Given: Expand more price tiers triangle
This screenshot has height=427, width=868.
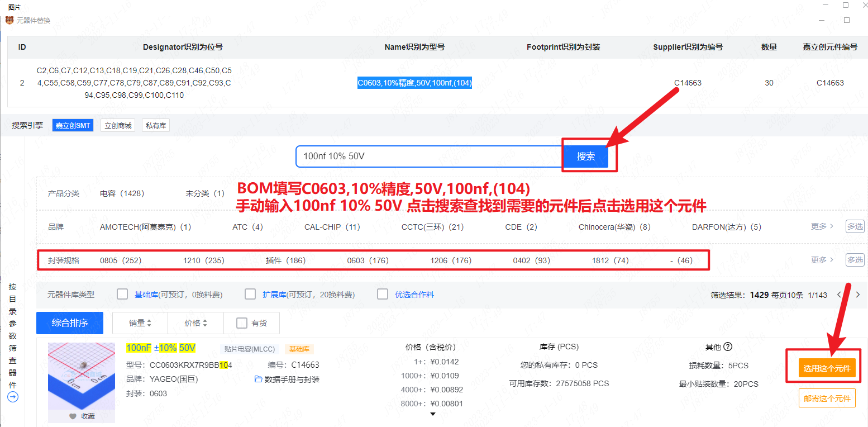Looking at the screenshot, I should point(432,414).
